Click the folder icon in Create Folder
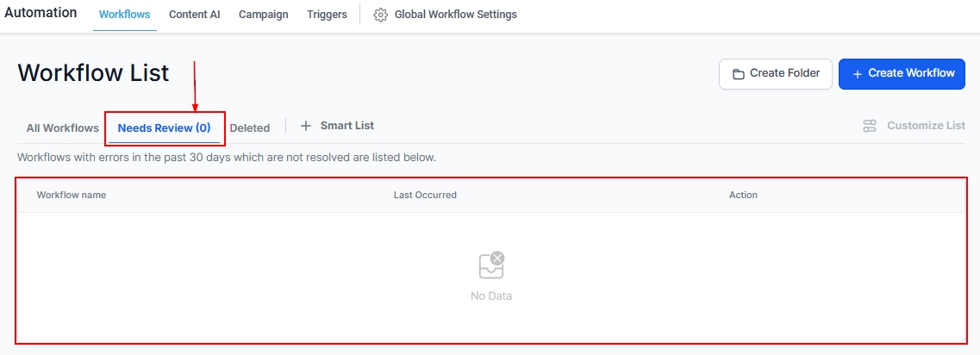 [739, 74]
